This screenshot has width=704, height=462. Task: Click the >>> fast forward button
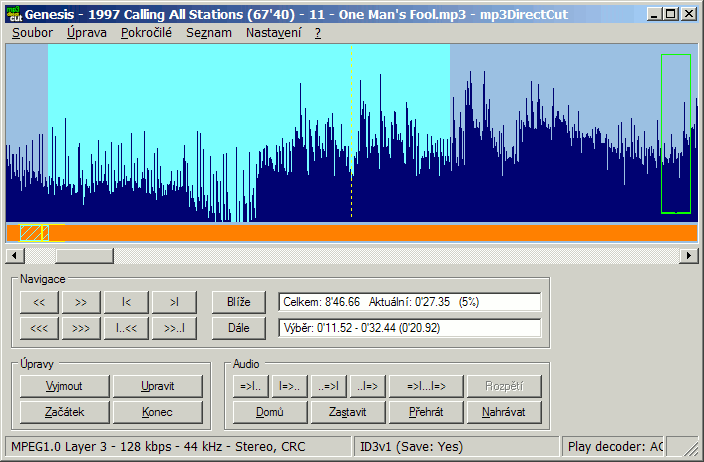(81, 328)
